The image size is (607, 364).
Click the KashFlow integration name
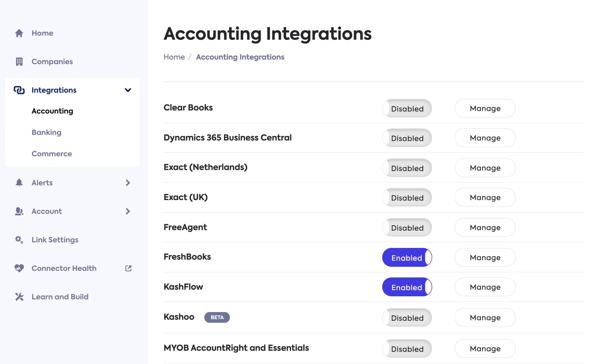183,287
